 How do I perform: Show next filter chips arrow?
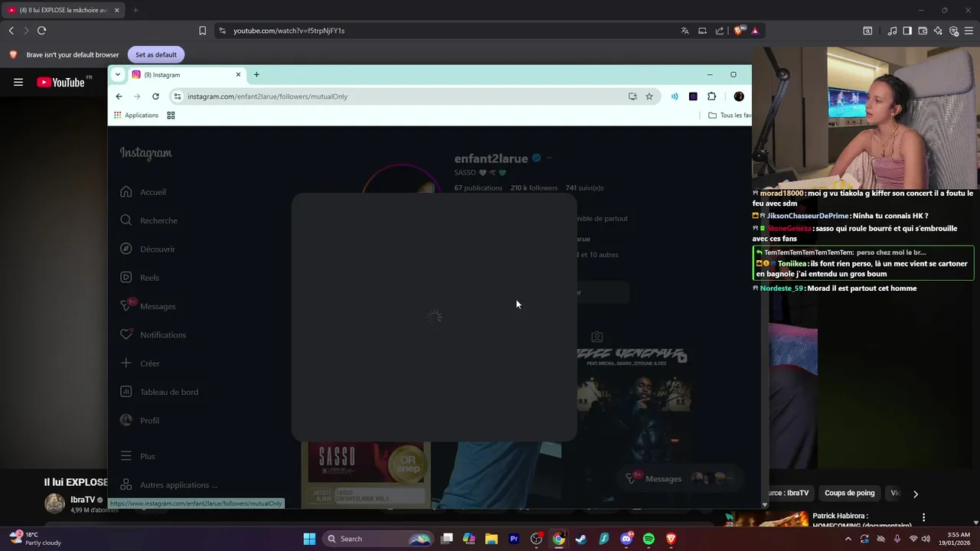click(915, 494)
